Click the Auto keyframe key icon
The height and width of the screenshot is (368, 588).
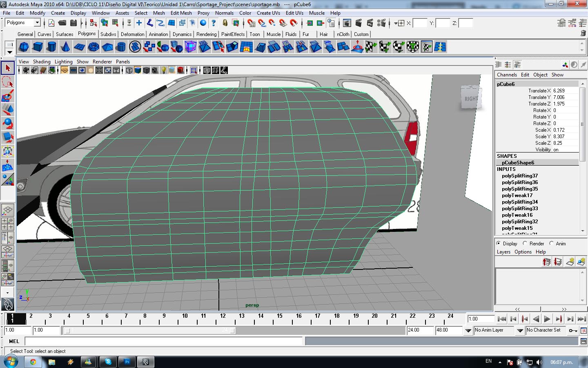[x=573, y=330]
